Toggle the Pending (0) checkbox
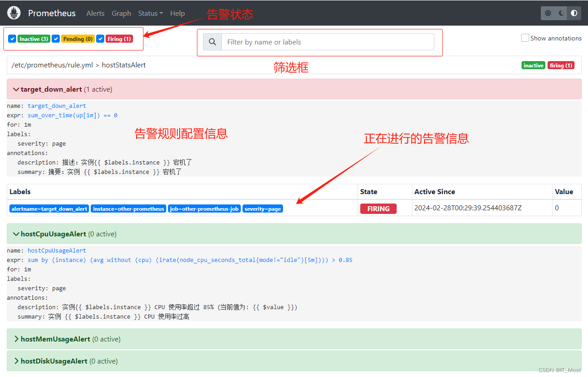The height and width of the screenshot is (377, 588). (56, 39)
